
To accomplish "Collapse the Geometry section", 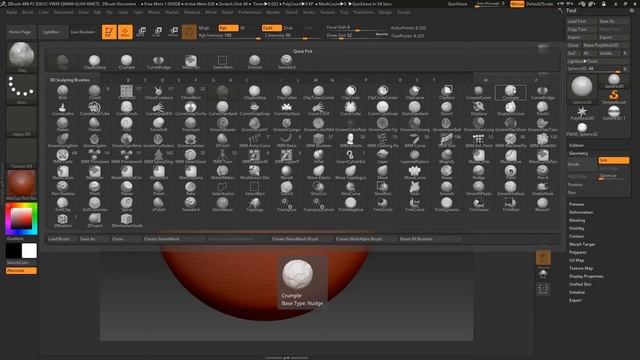I will (578, 153).
